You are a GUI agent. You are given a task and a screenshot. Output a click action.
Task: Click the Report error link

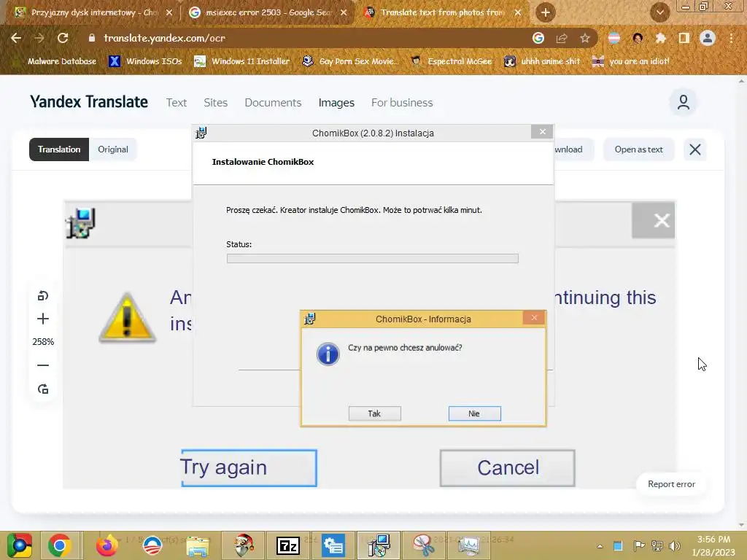pos(671,484)
